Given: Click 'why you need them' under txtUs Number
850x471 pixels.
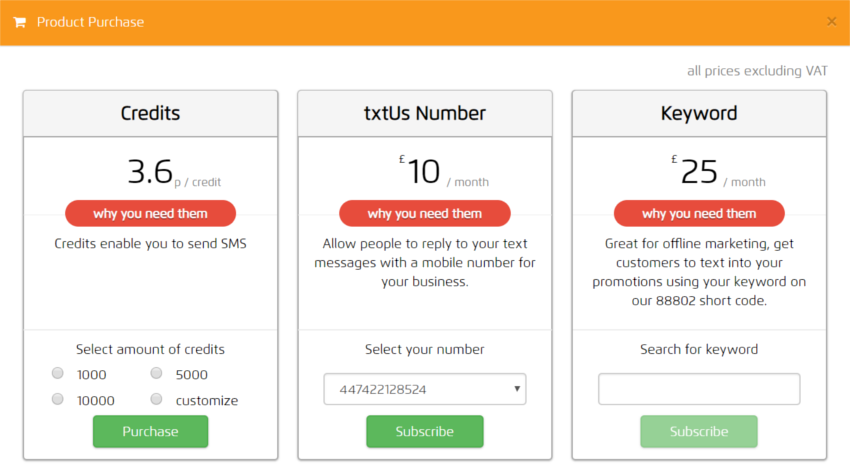Looking at the screenshot, I should pyautogui.click(x=424, y=213).
